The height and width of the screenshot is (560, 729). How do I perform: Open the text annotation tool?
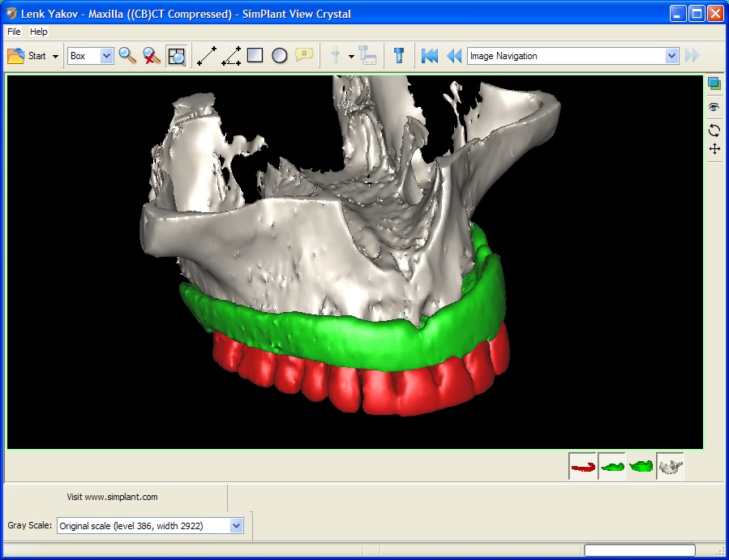click(303, 55)
